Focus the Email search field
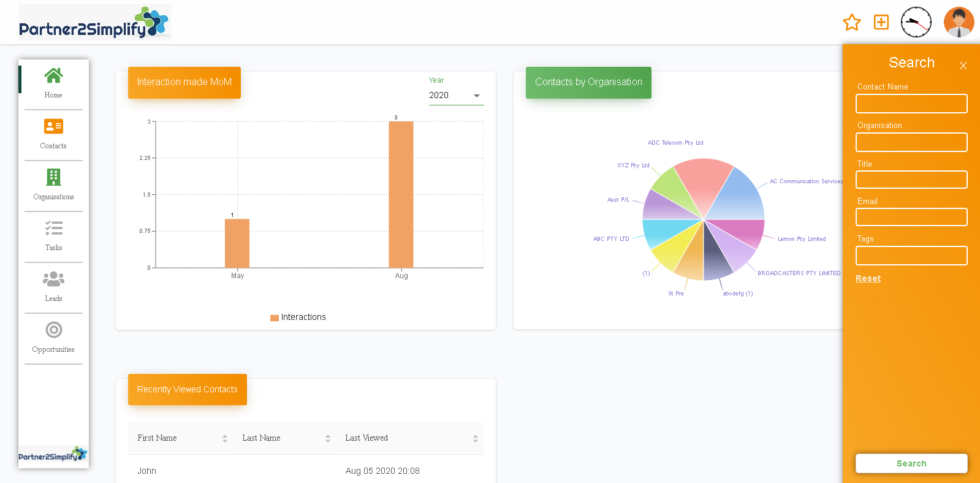The width and height of the screenshot is (980, 483). point(911,217)
